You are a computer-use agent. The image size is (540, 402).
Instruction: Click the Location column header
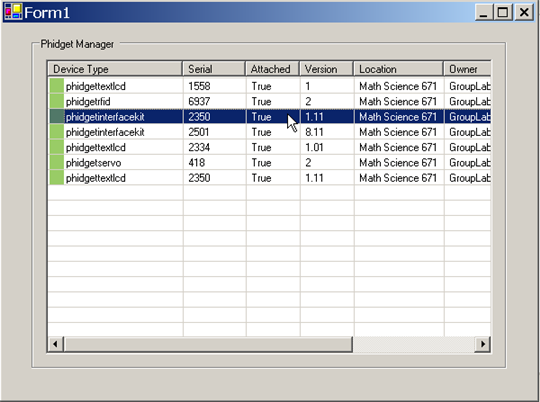[398, 69]
